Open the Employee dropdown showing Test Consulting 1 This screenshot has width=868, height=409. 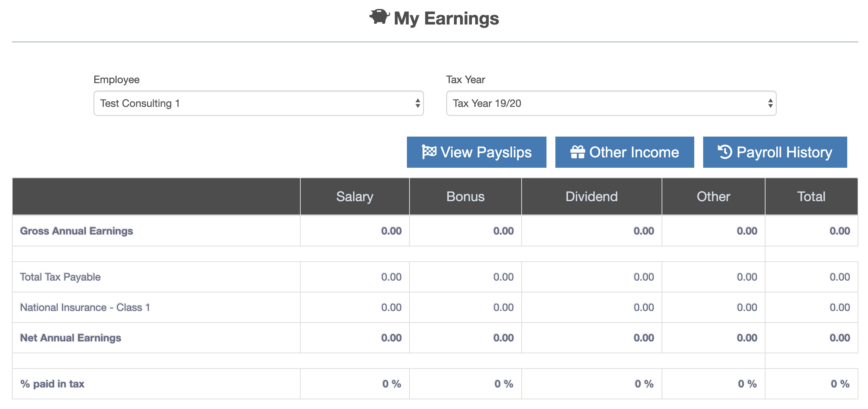[x=258, y=103]
